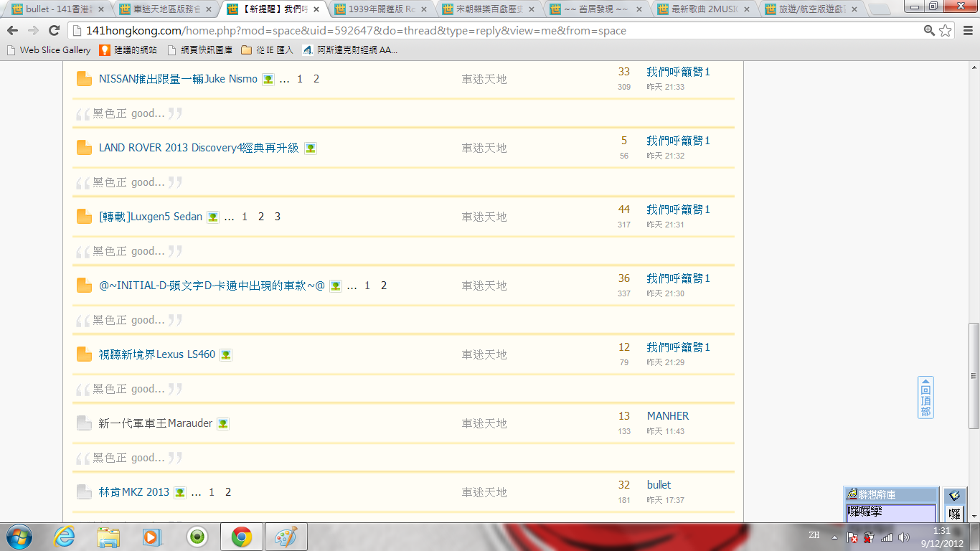Image resolution: width=980 pixels, height=551 pixels.
Task: Click folder icon beside NISSAN Juke Nismo thread
Action: tap(84, 79)
